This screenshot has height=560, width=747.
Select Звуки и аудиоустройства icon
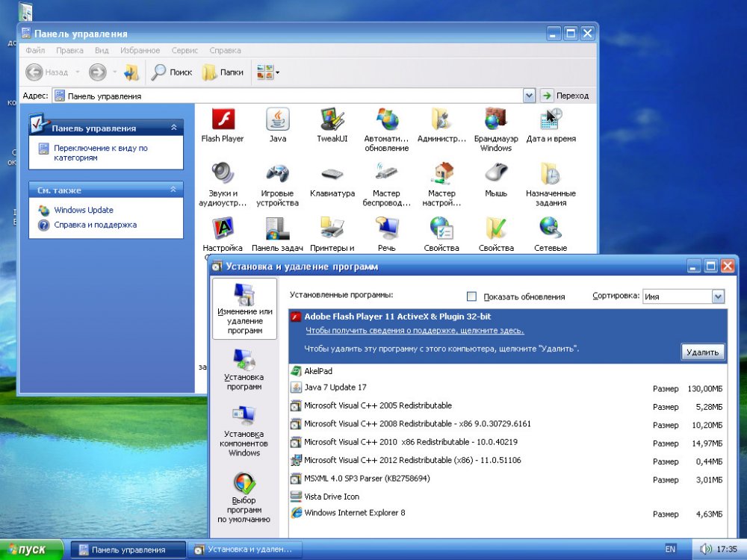click(x=223, y=184)
